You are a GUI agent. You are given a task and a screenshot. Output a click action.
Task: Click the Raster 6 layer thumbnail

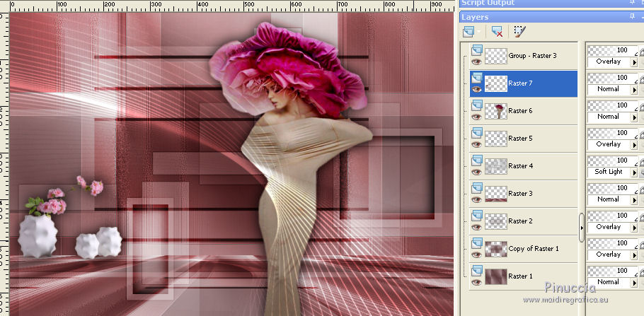tap(495, 111)
